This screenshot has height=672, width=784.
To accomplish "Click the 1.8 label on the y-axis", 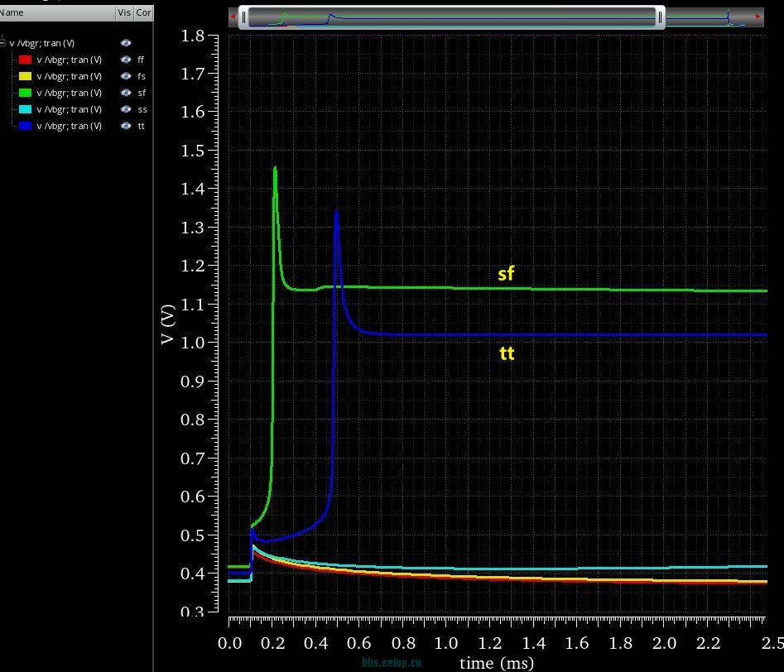I will click(x=193, y=36).
